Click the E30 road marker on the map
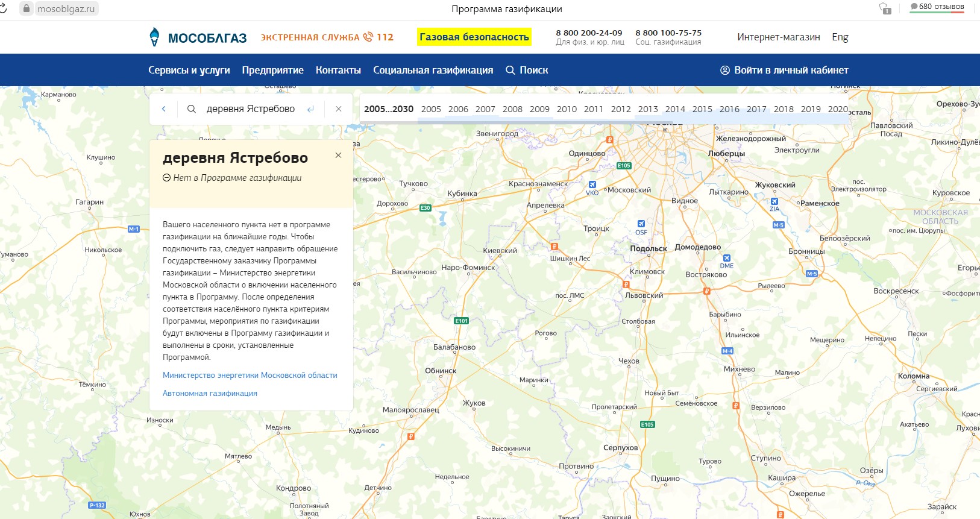This screenshot has width=980, height=519. coord(426,208)
